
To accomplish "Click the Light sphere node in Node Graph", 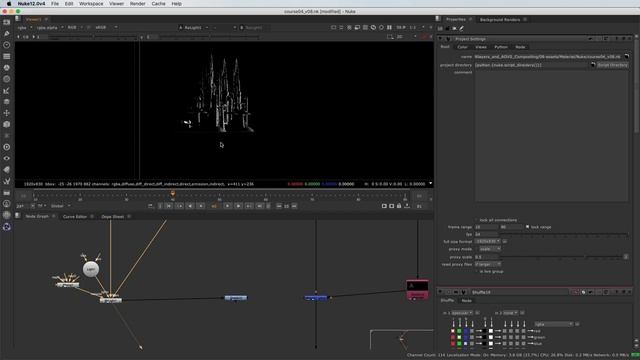I will click(91, 269).
